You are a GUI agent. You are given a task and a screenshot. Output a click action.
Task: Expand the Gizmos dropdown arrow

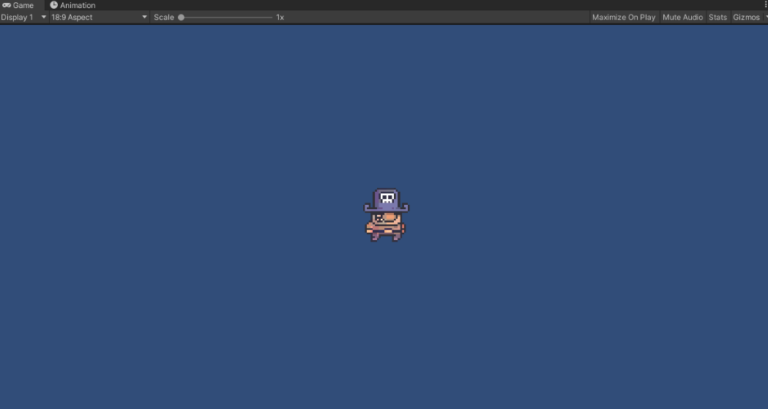[766, 17]
